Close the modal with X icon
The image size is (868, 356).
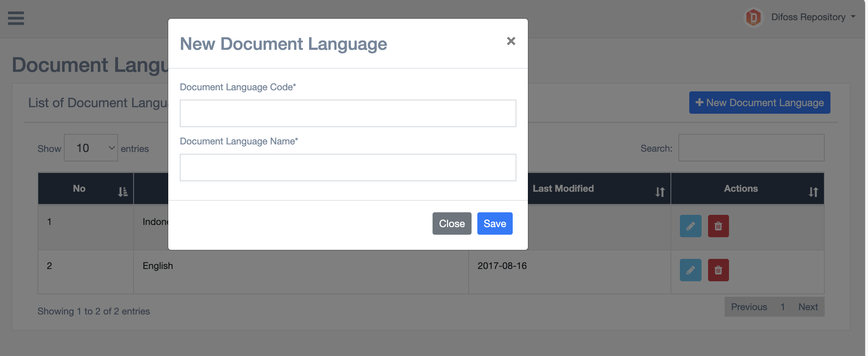point(511,41)
